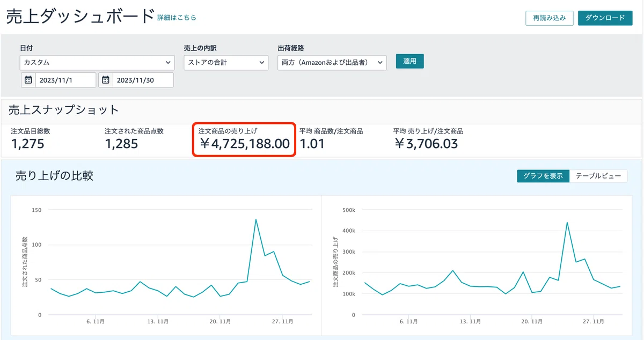The height and width of the screenshot is (340, 644).
Task: Click the start date calendar icon
Action: pos(28,80)
